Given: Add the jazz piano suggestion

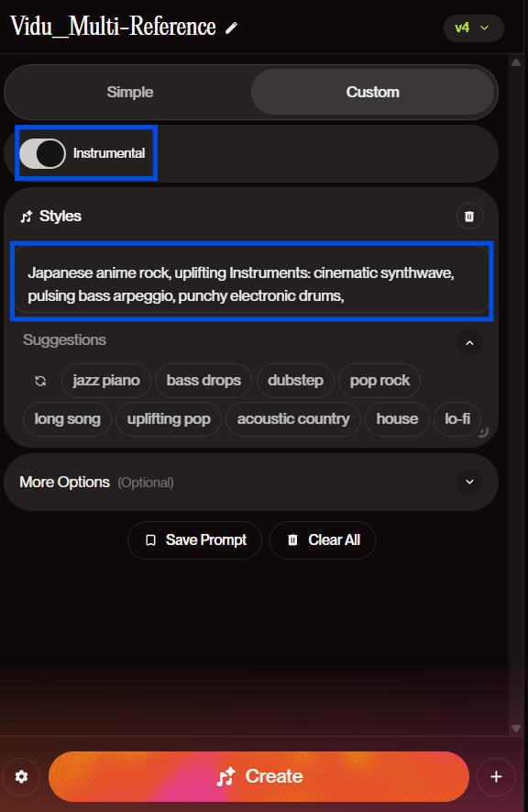Looking at the screenshot, I should (x=106, y=381).
